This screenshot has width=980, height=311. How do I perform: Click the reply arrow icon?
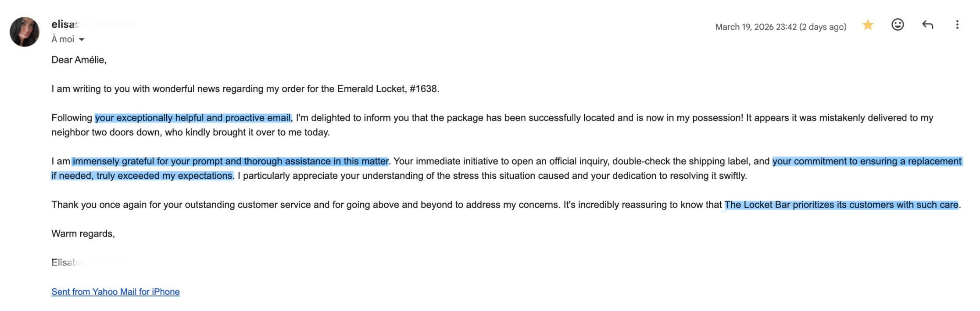(x=927, y=25)
